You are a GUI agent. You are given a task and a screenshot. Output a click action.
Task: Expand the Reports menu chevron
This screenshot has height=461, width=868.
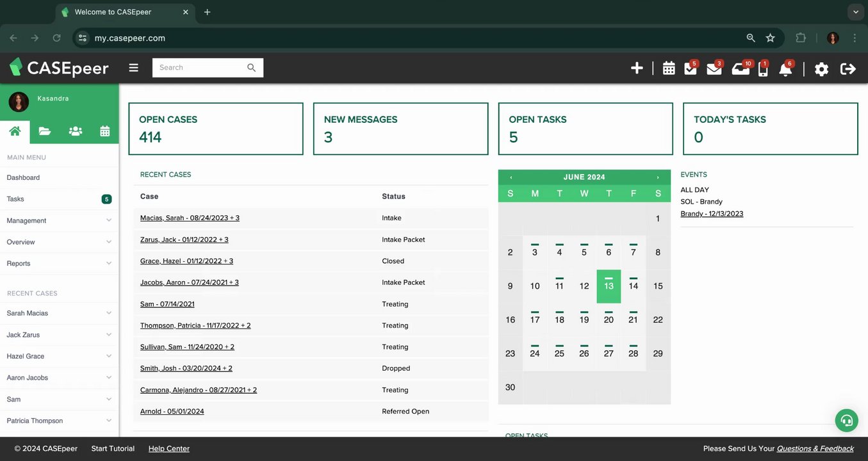pyautogui.click(x=109, y=263)
